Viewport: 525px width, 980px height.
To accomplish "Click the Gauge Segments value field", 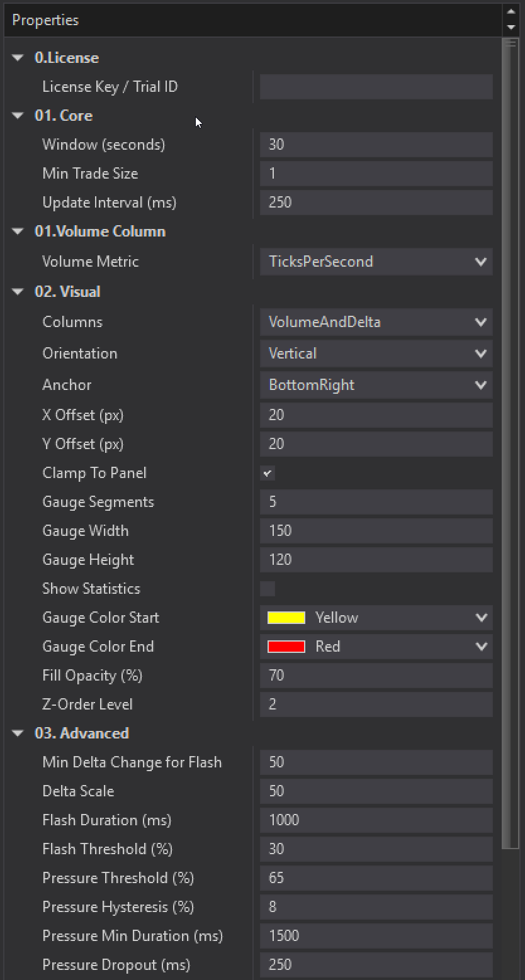I will click(376, 502).
